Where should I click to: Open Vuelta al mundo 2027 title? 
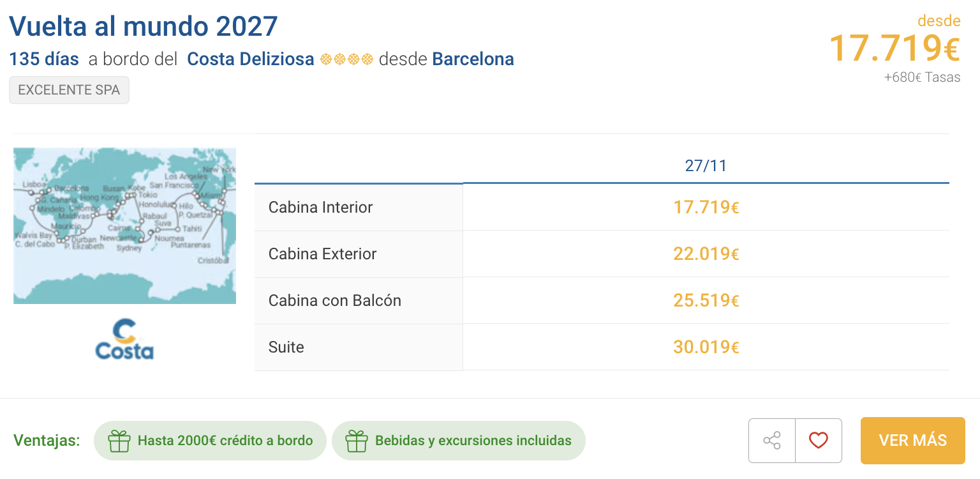(144, 26)
